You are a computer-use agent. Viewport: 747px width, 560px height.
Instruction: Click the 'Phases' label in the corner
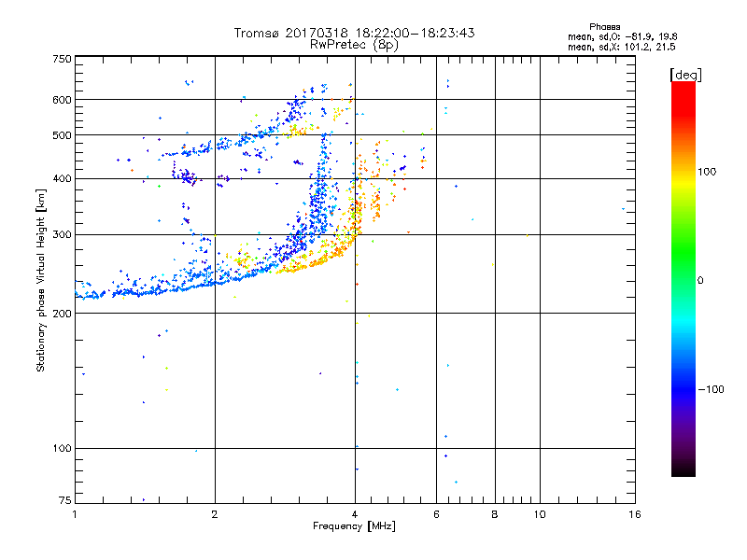tap(604, 27)
